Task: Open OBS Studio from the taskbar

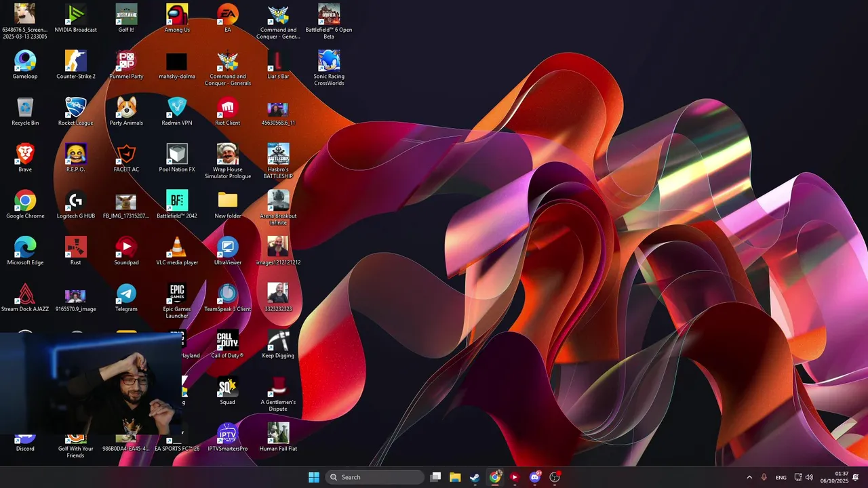Action: (x=555, y=477)
